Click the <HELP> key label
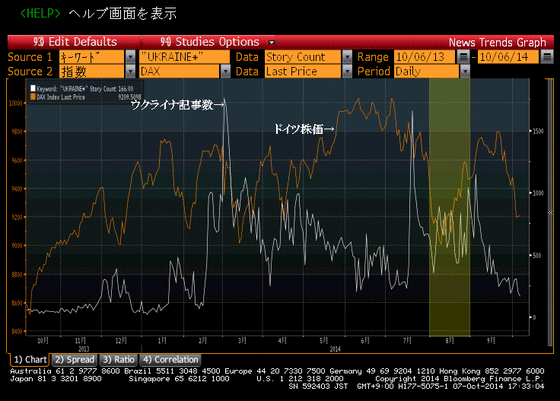Screen dimensions: 560x401 (x=40, y=14)
